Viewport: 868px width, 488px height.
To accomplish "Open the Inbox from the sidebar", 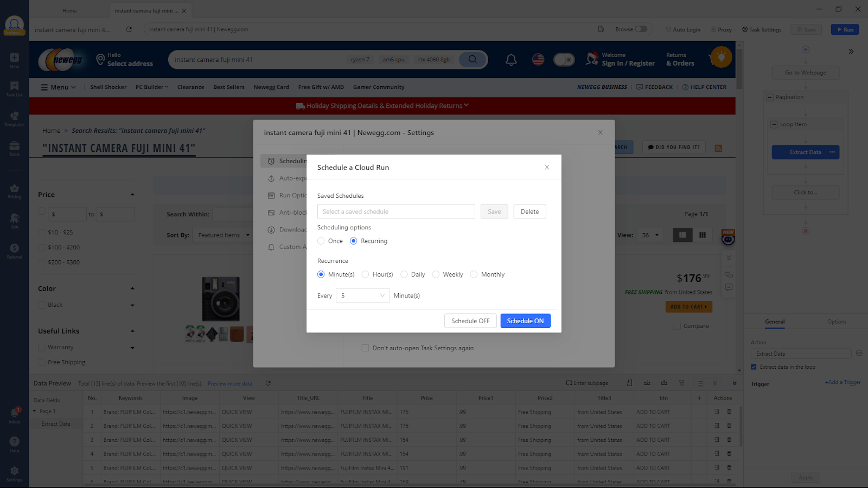I will (x=14, y=413).
